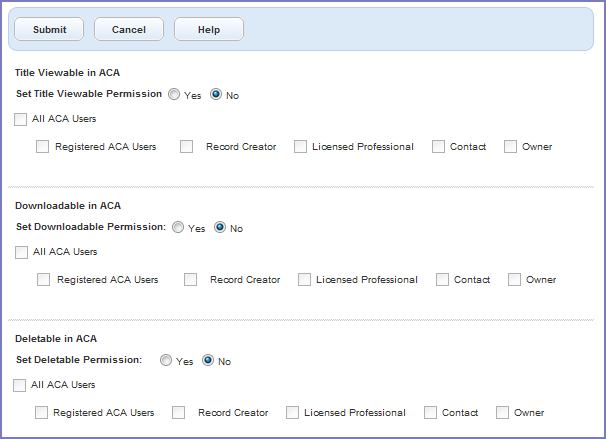Select No for Downloadable Permission

coord(220,228)
